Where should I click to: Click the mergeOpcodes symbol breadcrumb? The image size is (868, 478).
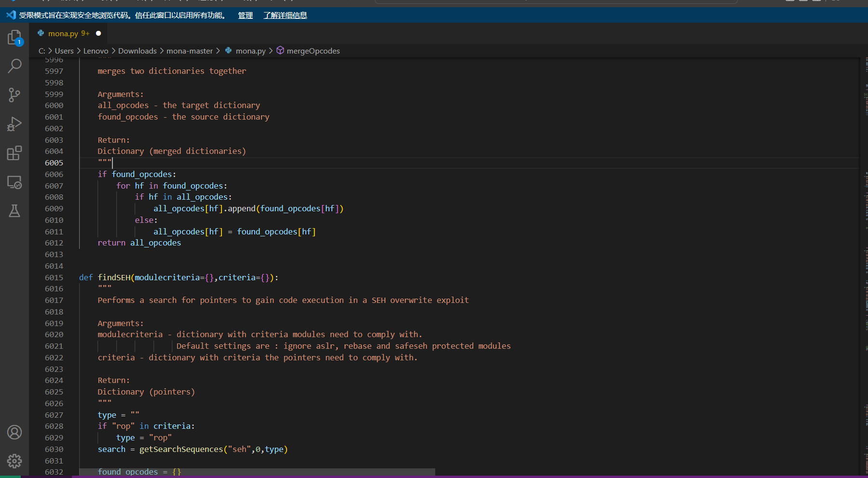coord(313,51)
